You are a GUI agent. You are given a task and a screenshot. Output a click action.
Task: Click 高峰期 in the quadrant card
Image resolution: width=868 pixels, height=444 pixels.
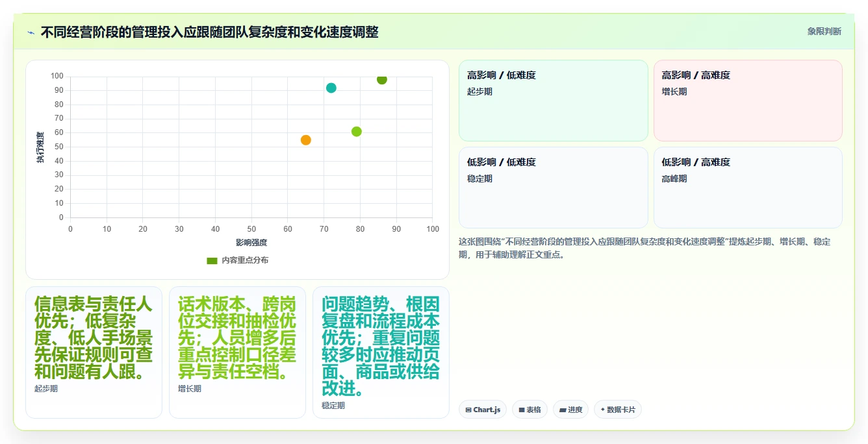click(x=674, y=179)
